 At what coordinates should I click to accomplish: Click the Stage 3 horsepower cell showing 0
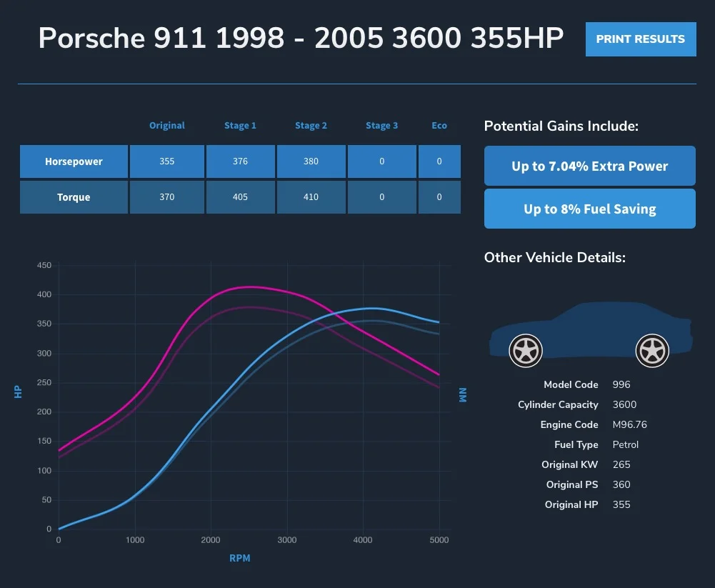point(381,161)
